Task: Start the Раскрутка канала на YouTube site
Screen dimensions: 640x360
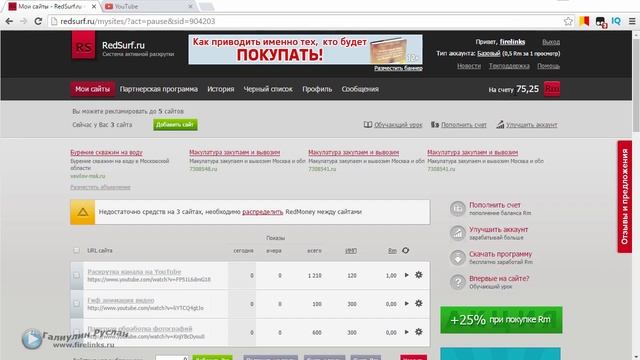Action: [x=406, y=275]
